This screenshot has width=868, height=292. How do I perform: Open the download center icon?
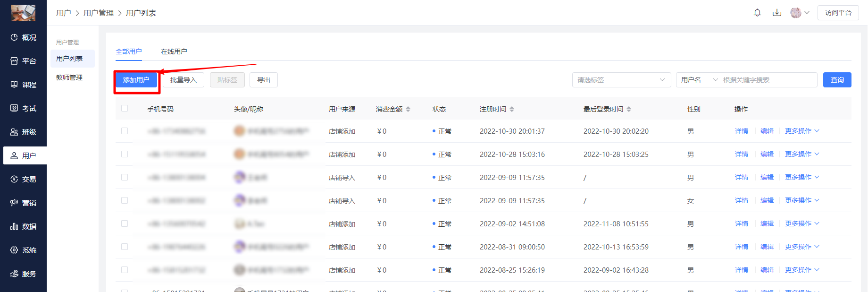tap(777, 13)
